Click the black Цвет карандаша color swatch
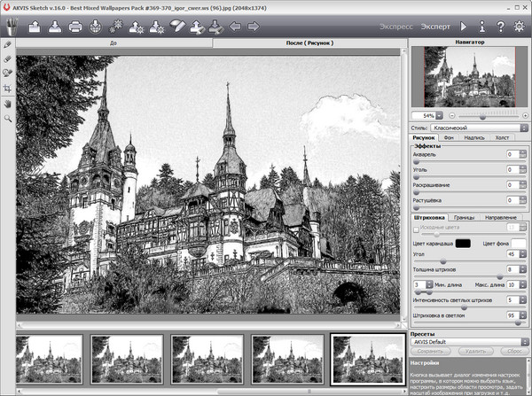532x396 pixels. [463, 243]
